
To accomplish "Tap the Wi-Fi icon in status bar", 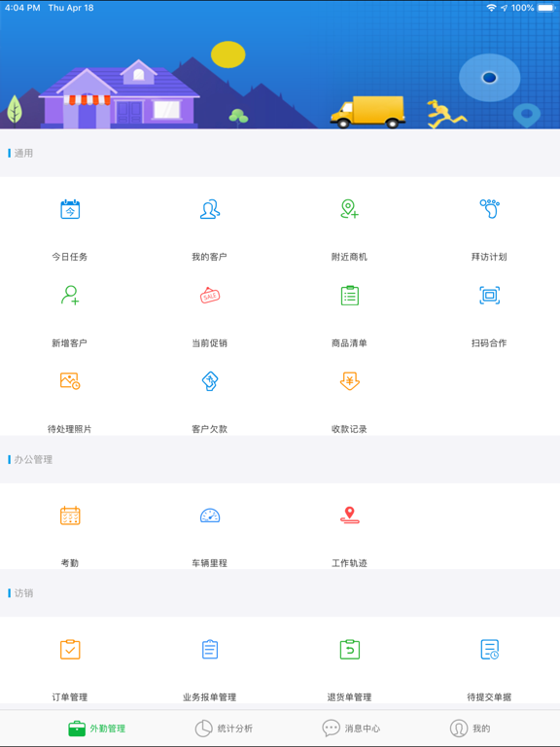I will pyautogui.click(x=491, y=8).
